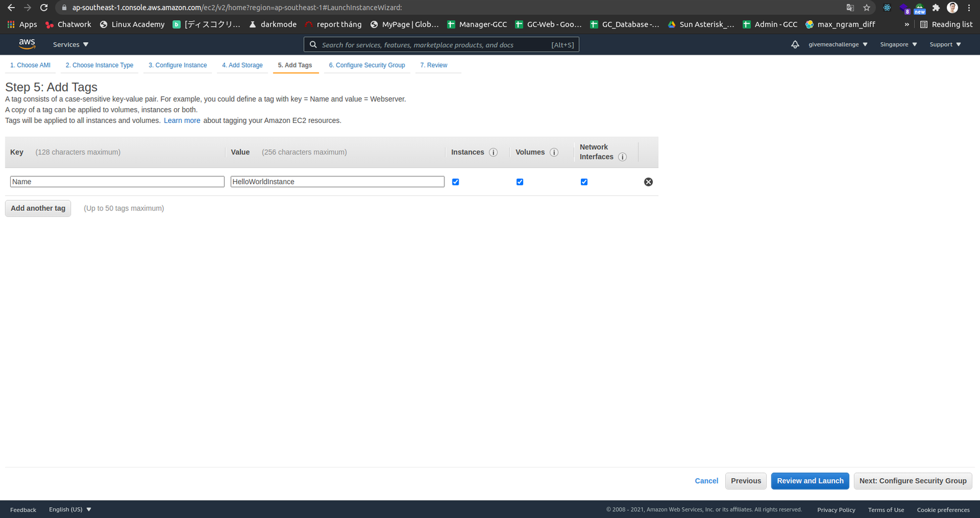Go to 1. Choose AMI step
The image size is (980, 518).
30,65
